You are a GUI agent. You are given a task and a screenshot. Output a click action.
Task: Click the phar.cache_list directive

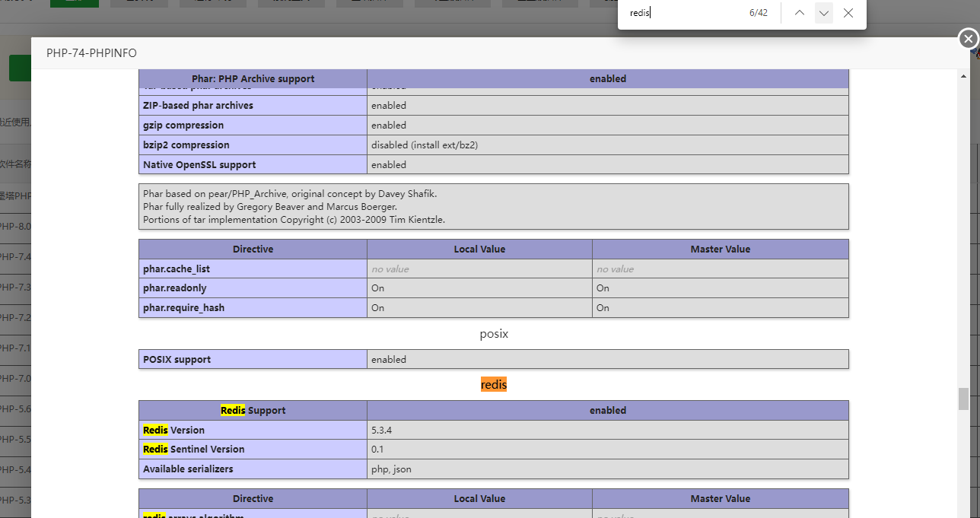[177, 269]
